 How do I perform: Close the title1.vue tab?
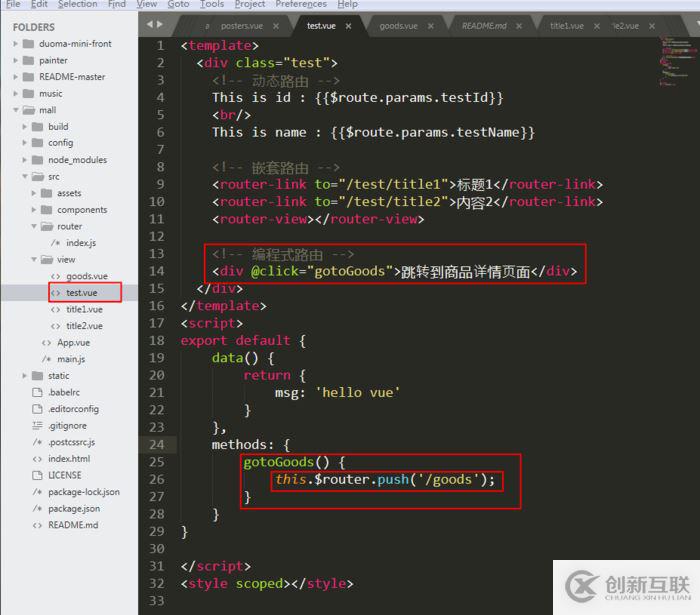tap(597, 26)
